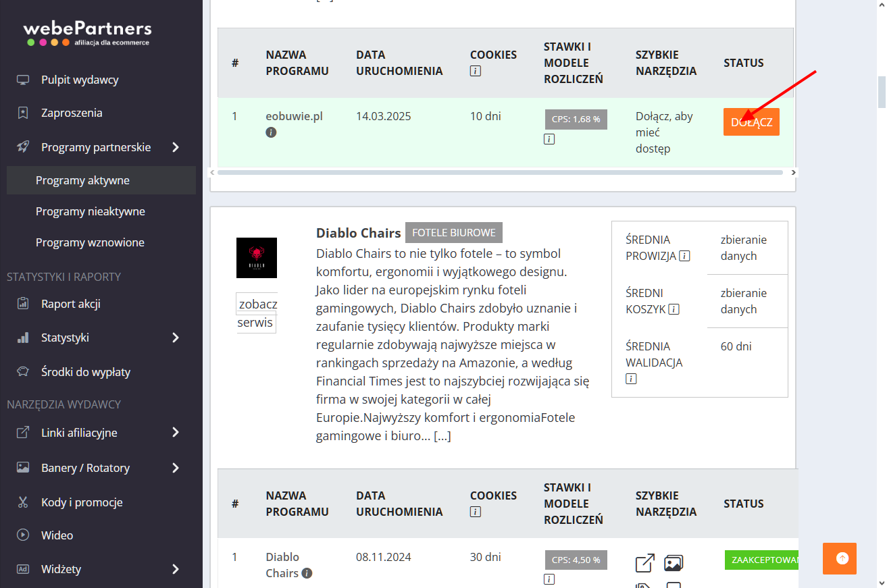Click info icon beside Diablo Chairs program name
The image size is (887, 588).
point(307,573)
